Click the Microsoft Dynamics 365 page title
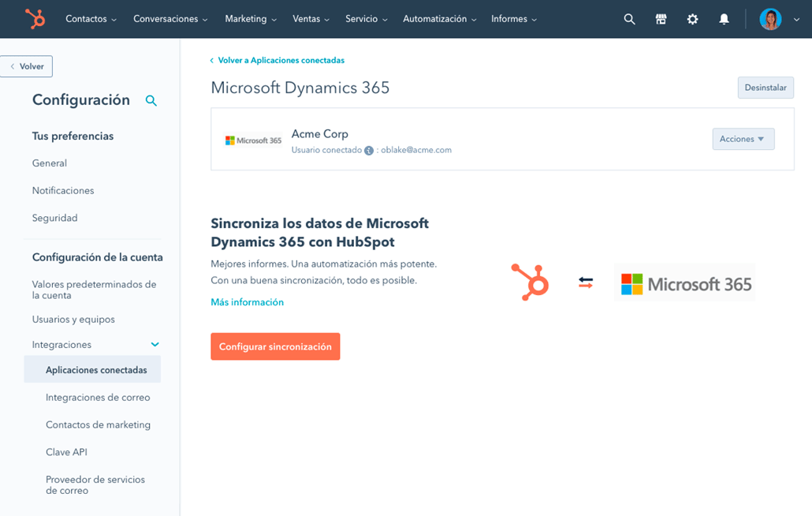The height and width of the screenshot is (516, 812). [300, 88]
